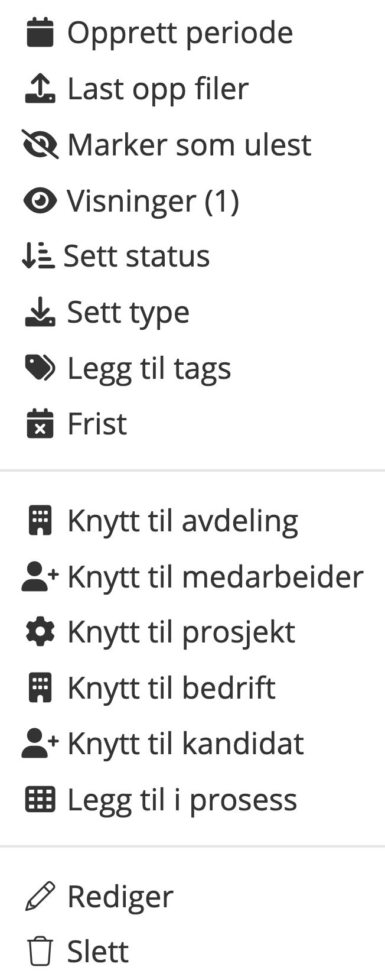Click the trash can icon beside Slett
The height and width of the screenshot is (980, 385).
(40, 952)
